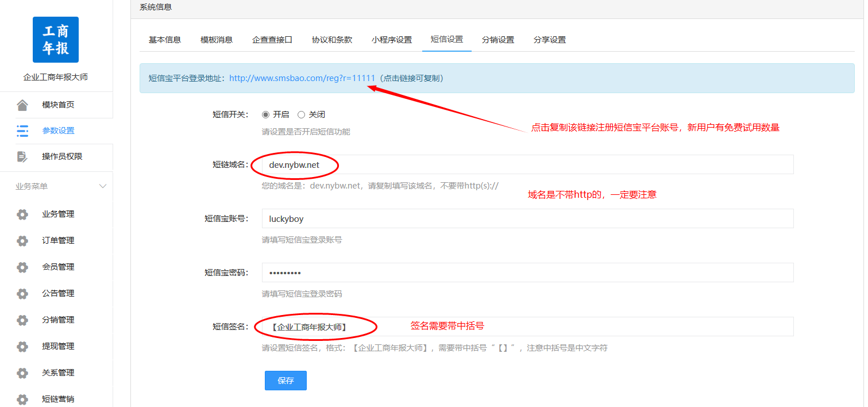The image size is (868, 407).
Task: Click the hint 请设置是否开启短信功能
Action: [x=306, y=132]
